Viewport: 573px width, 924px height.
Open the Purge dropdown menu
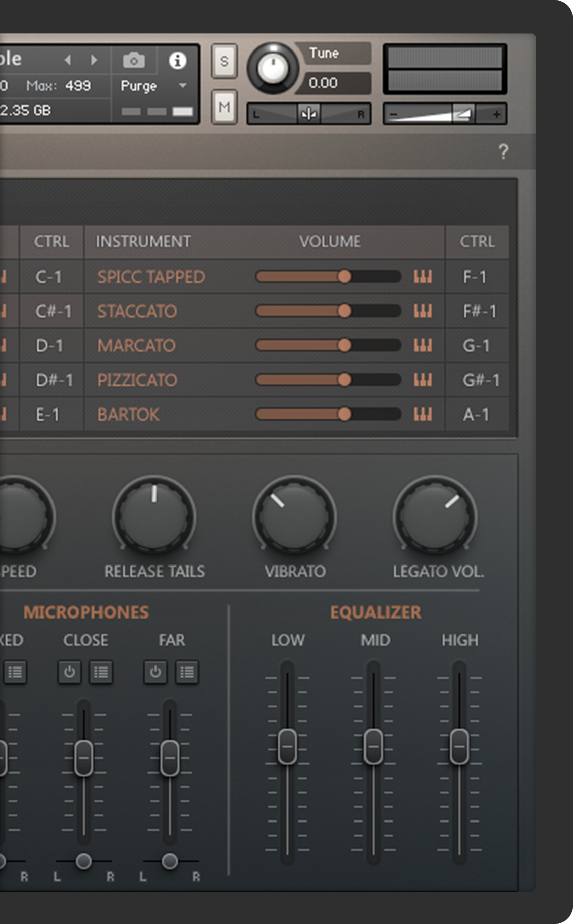coord(182,86)
